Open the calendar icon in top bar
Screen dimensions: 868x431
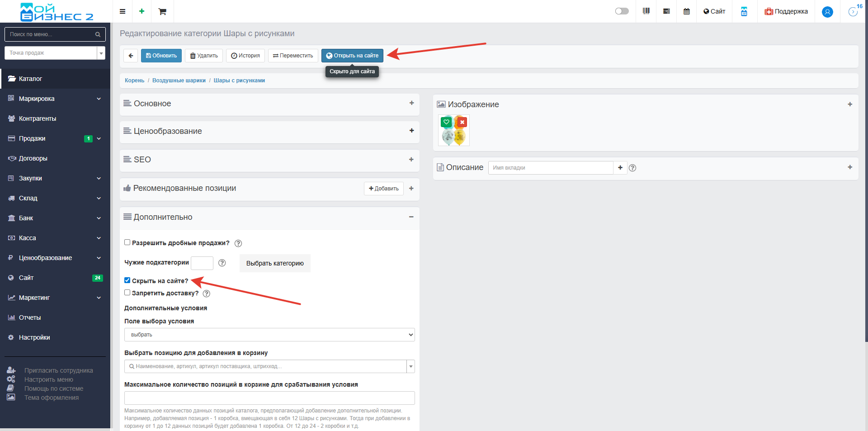point(686,11)
